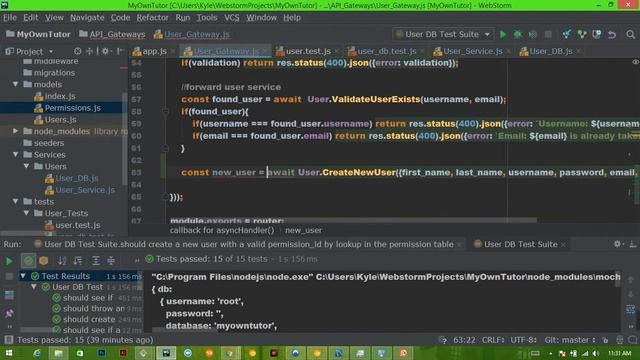Stop the process in the Run panel sidebar
This screenshot has width=640, height=360.
(x=9, y=276)
